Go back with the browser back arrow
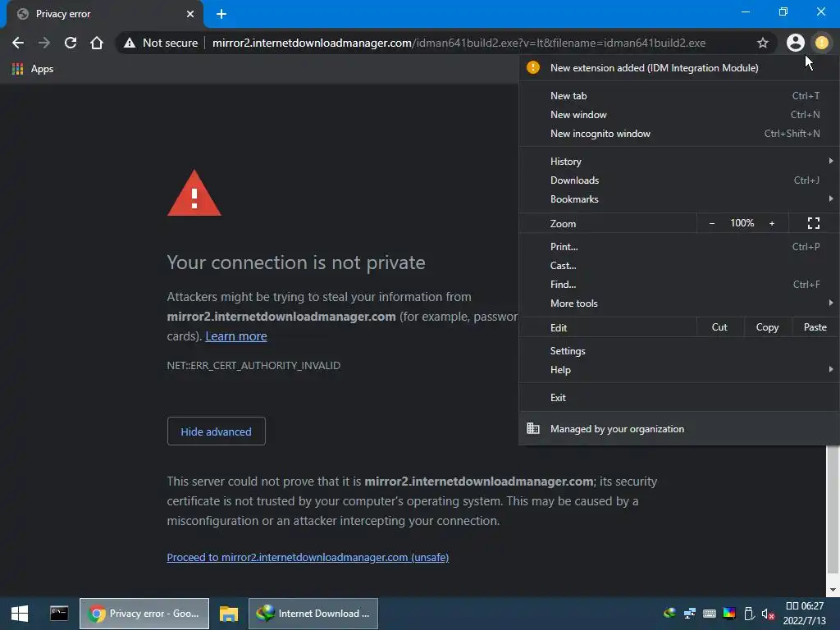Screen dimensions: 840x630 18,43
